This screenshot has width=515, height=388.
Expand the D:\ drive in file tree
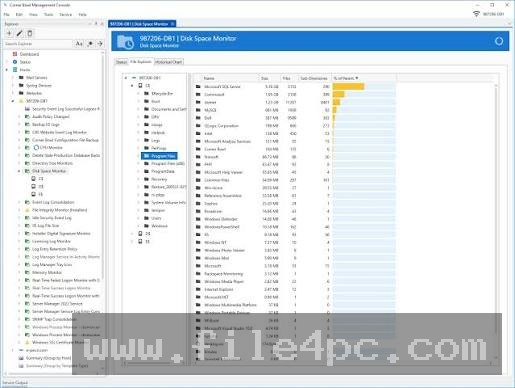coord(132,234)
